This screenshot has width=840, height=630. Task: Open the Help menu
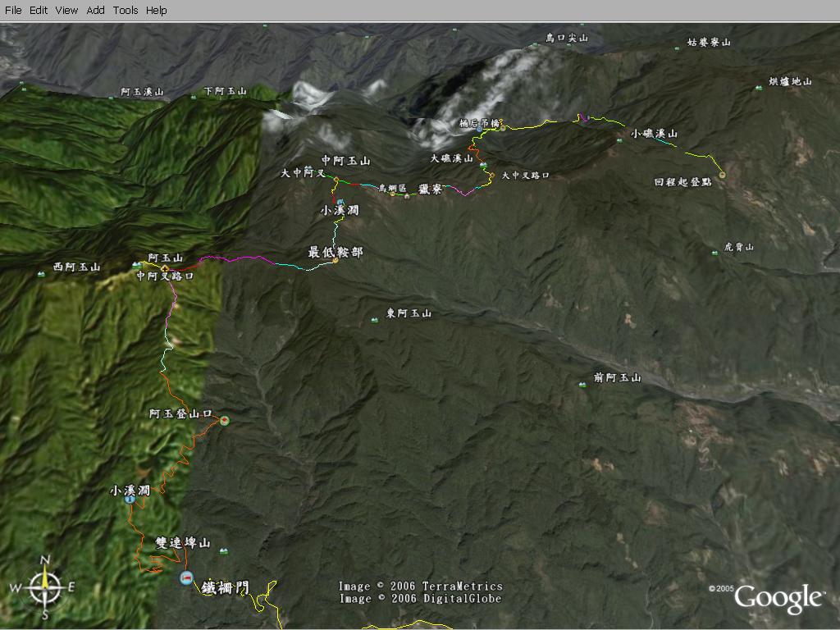(156, 10)
